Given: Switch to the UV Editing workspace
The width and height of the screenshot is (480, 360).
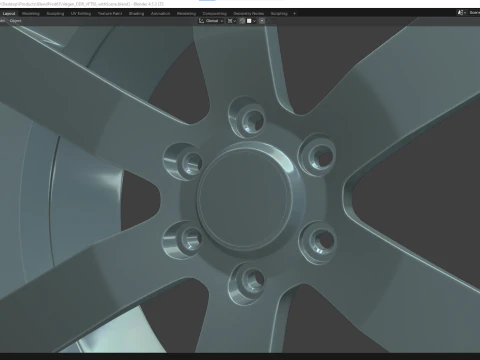Looking at the screenshot, I should click(81, 13).
